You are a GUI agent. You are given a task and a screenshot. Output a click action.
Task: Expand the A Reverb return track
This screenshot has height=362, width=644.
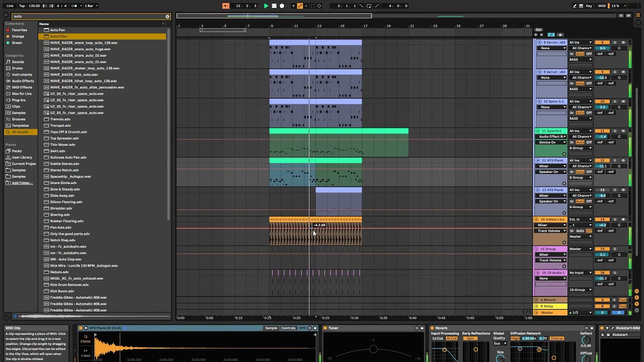tap(536, 300)
